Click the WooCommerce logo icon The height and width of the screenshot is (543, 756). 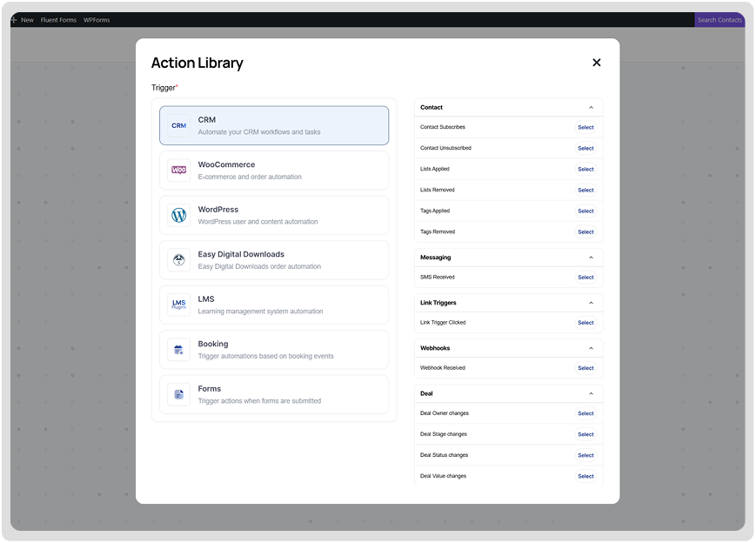178,171
